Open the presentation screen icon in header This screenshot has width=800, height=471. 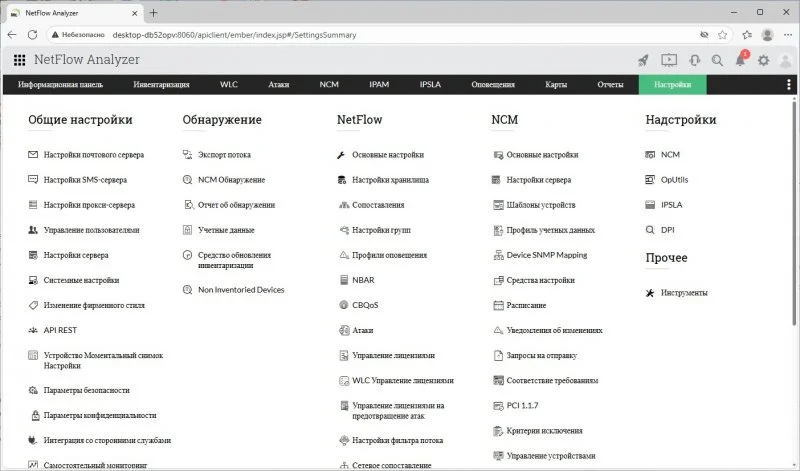[669, 60]
